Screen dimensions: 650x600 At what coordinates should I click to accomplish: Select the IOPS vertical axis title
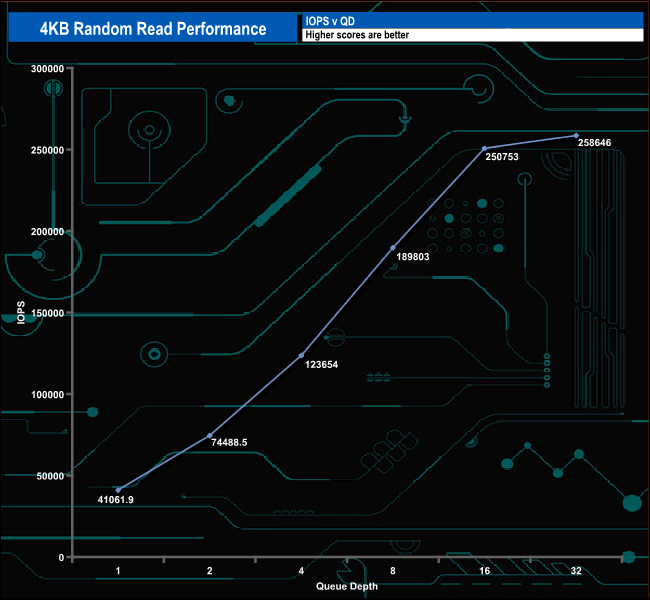coord(22,312)
